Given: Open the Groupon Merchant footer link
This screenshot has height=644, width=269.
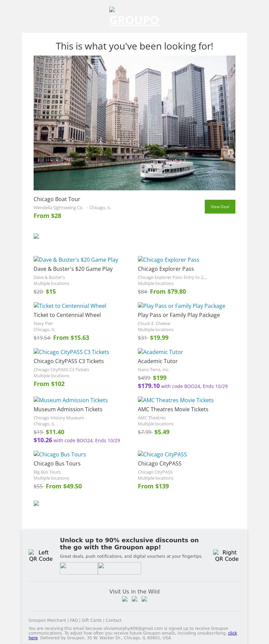Looking at the screenshot, I should [x=47, y=620].
